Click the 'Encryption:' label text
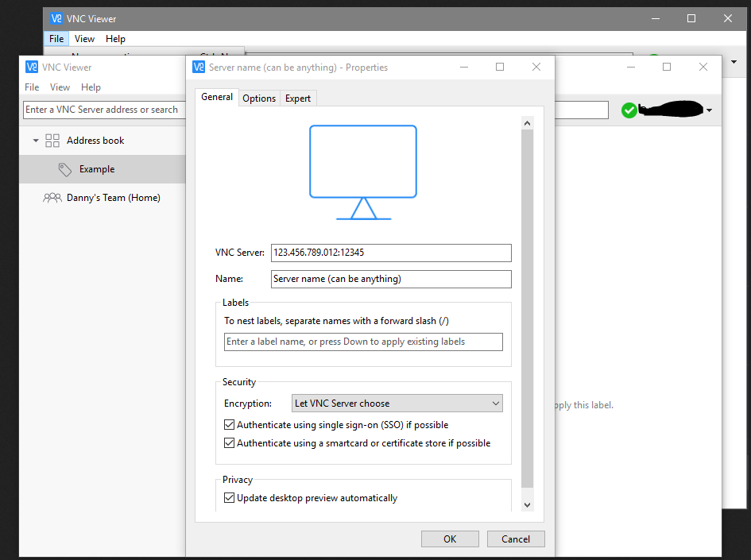Screen dimensions: 751x560 248,404
